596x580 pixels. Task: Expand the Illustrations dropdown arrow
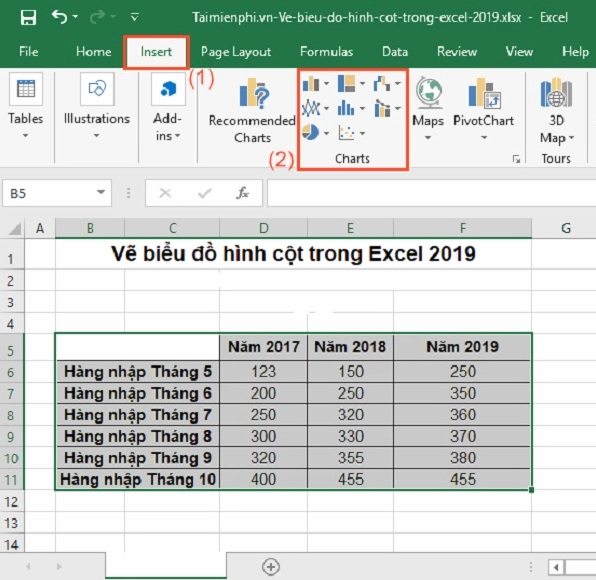click(97, 135)
